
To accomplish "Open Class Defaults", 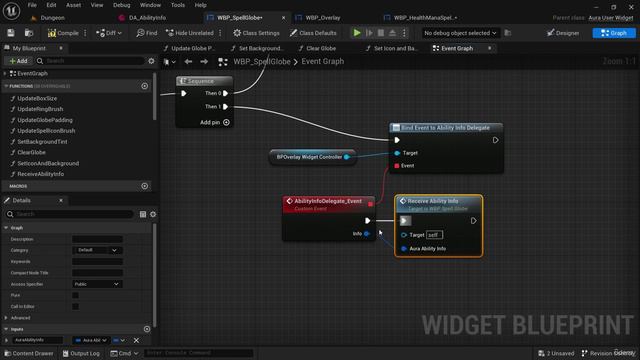I will [x=313, y=33].
